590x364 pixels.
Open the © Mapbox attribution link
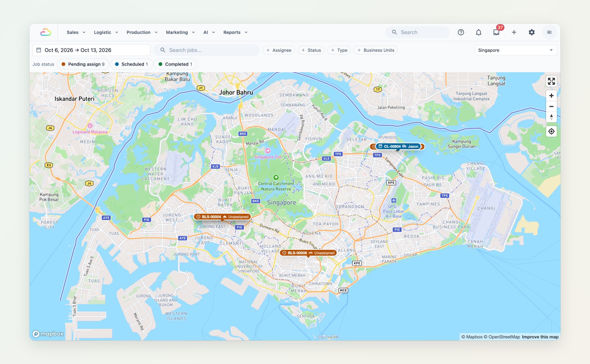tap(472, 337)
